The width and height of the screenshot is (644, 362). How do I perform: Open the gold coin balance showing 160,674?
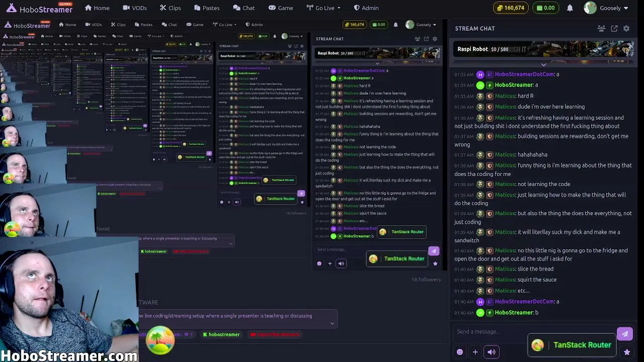pos(510,8)
